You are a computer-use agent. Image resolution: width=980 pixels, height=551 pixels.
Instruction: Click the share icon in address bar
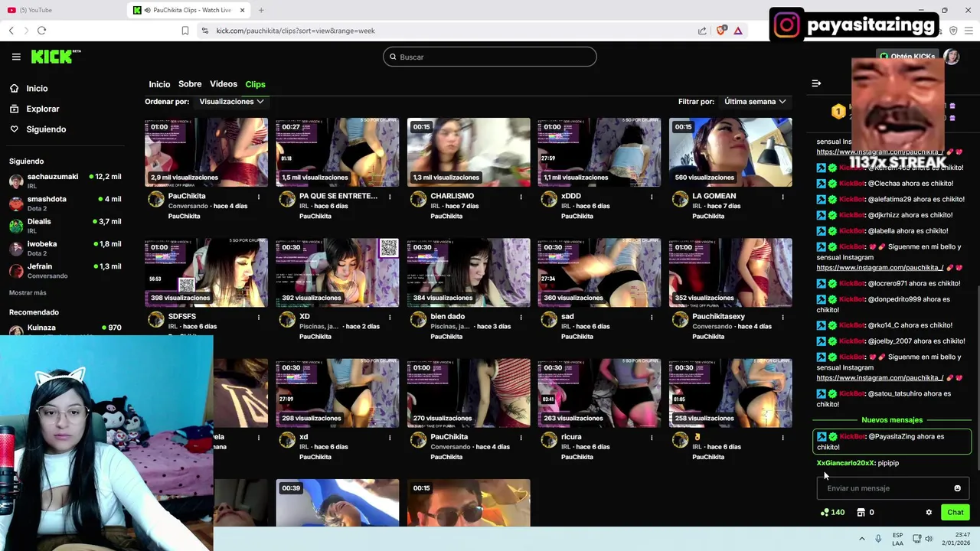click(702, 31)
